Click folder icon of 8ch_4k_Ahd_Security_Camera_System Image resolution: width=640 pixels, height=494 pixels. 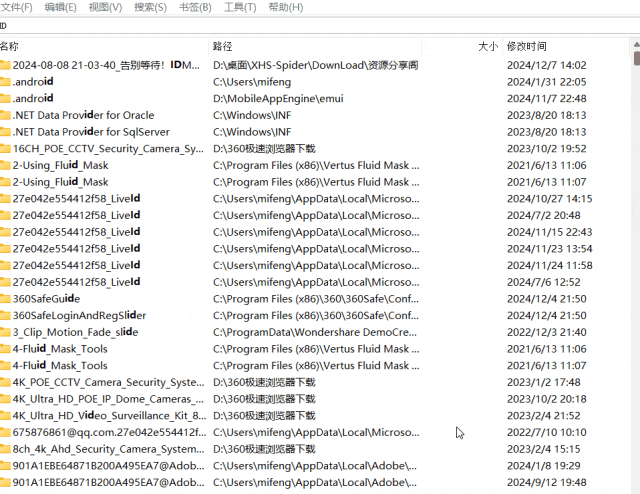(x=5, y=449)
